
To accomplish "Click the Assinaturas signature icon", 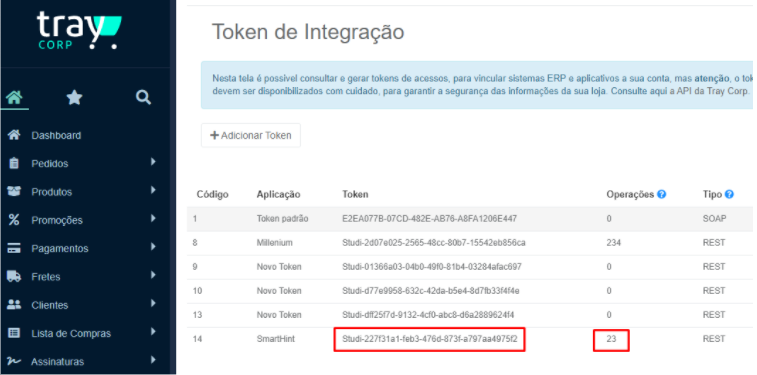I will point(14,361).
